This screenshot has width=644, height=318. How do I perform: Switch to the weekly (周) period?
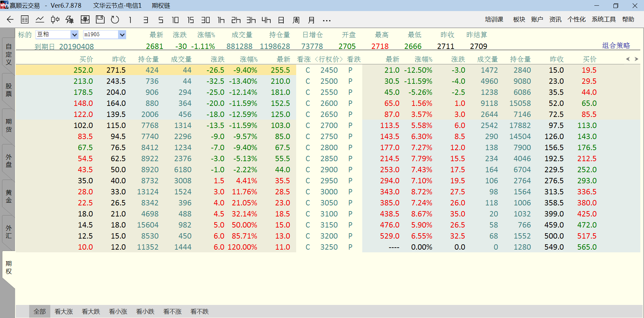coord(296,20)
